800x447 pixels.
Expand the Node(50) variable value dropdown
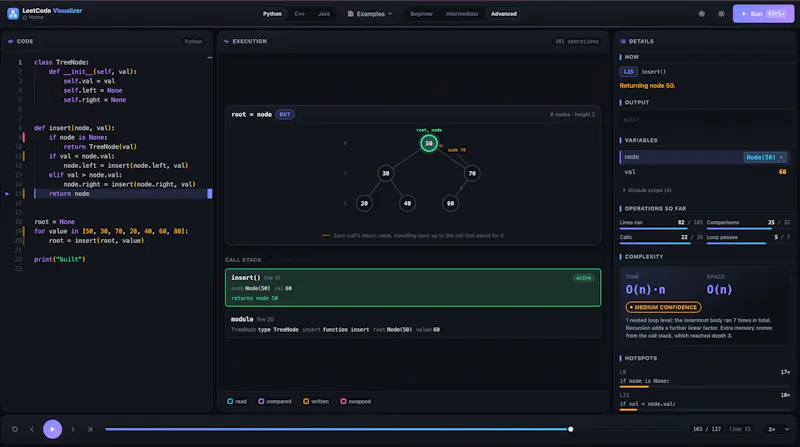click(764, 157)
